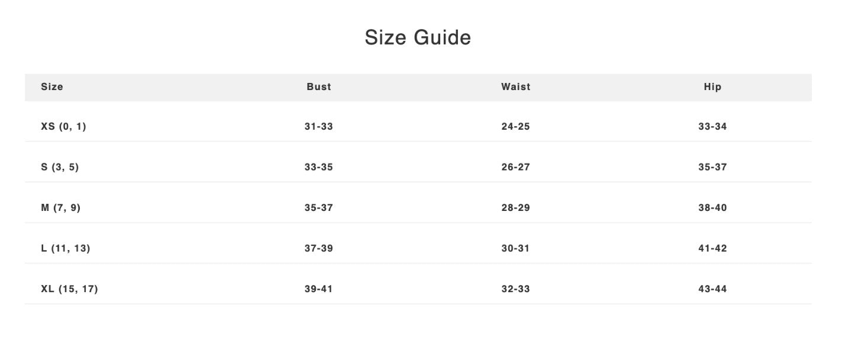Viewport: 868px width, 349px height.
Task: Select the Waist column header
Action: click(516, 87)
